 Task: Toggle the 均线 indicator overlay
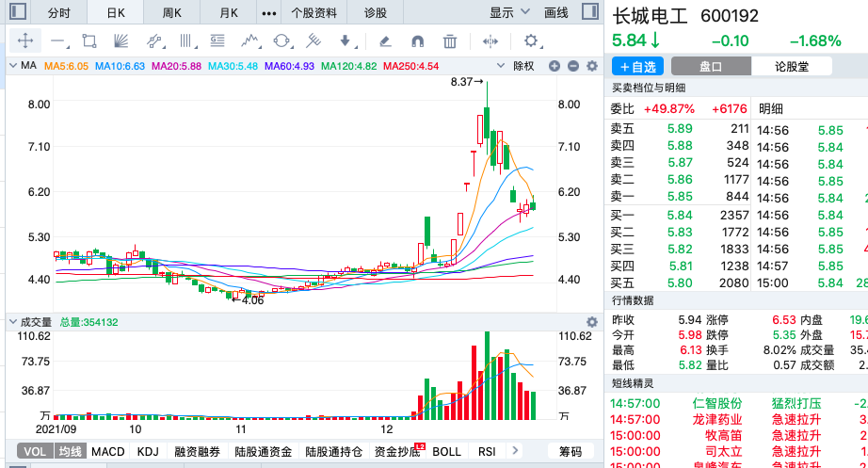tap(70, 452)
